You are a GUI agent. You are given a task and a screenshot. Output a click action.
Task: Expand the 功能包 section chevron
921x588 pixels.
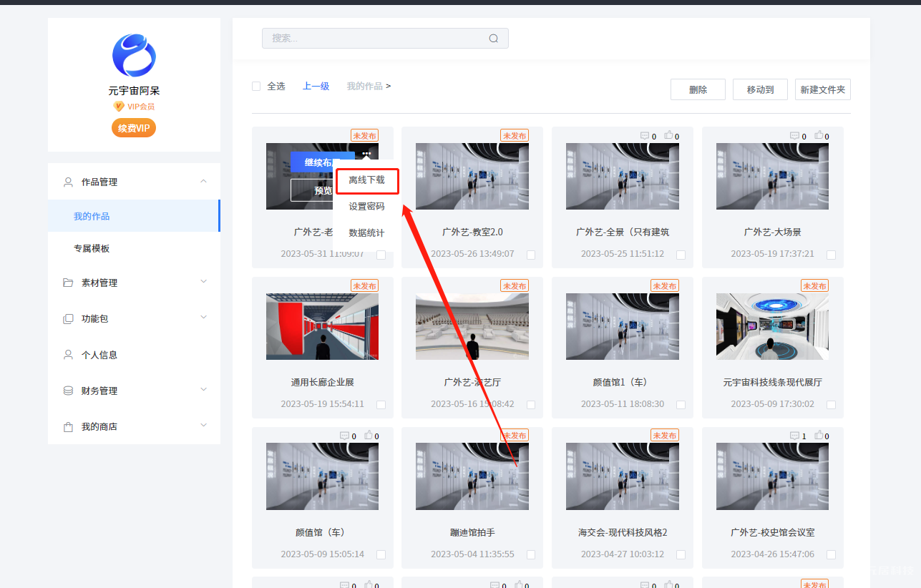pos(203,318)
